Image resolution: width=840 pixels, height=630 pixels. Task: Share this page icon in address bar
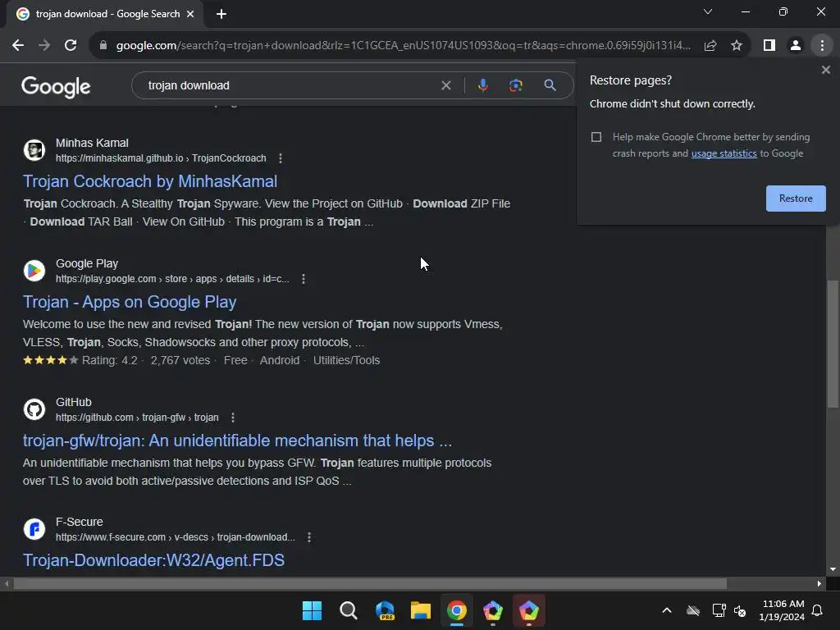coord(710,46)
